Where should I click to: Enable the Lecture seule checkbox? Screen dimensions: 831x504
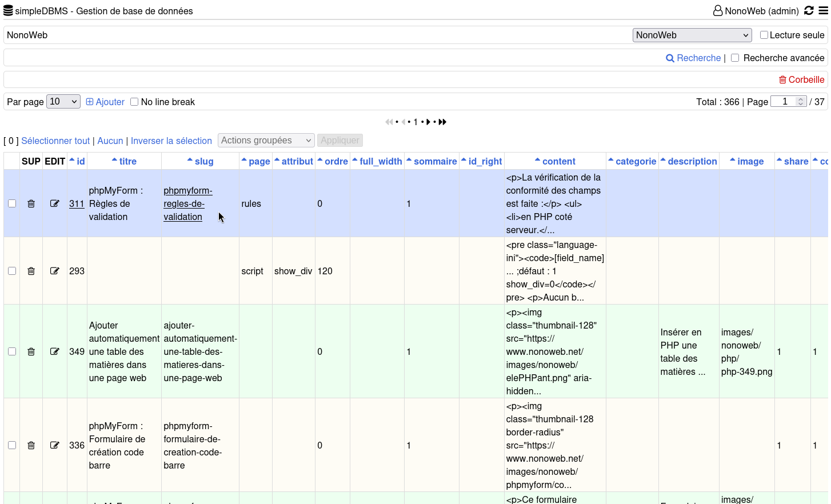click(764, 35)
